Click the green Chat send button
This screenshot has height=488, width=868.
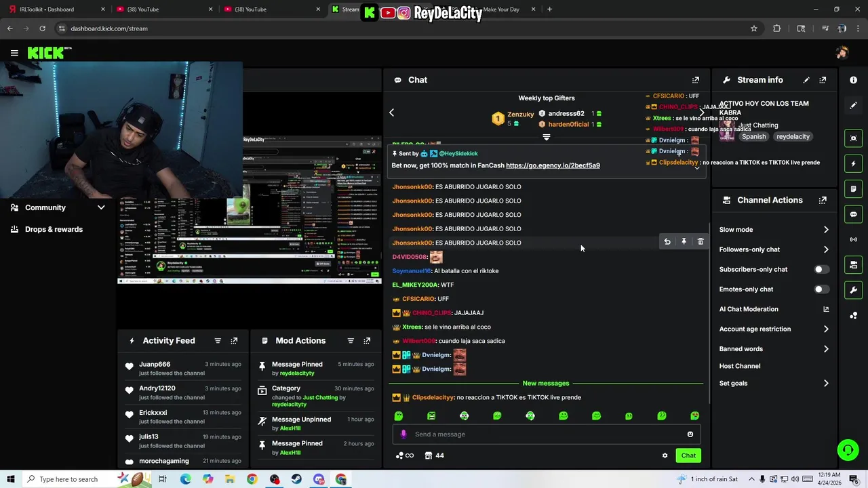click(688, 455)
